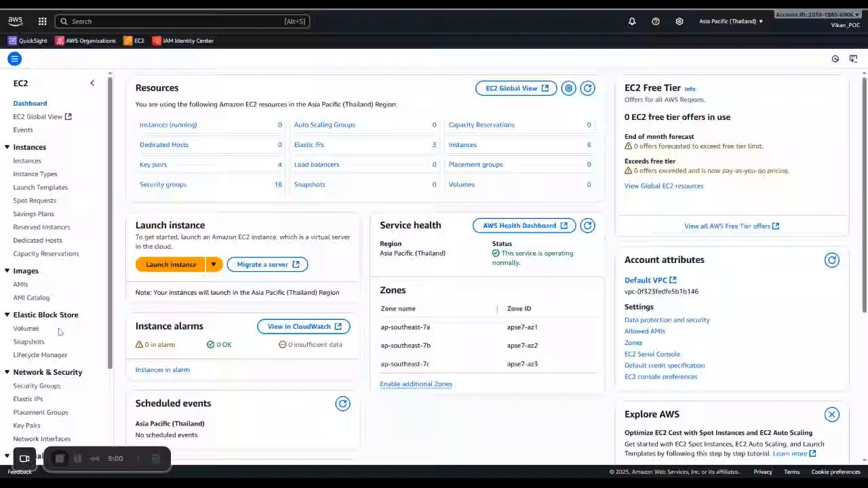Open the Launch instance dropdown arrow
Viewport: 868px width, 488px height.
[214, 264]
